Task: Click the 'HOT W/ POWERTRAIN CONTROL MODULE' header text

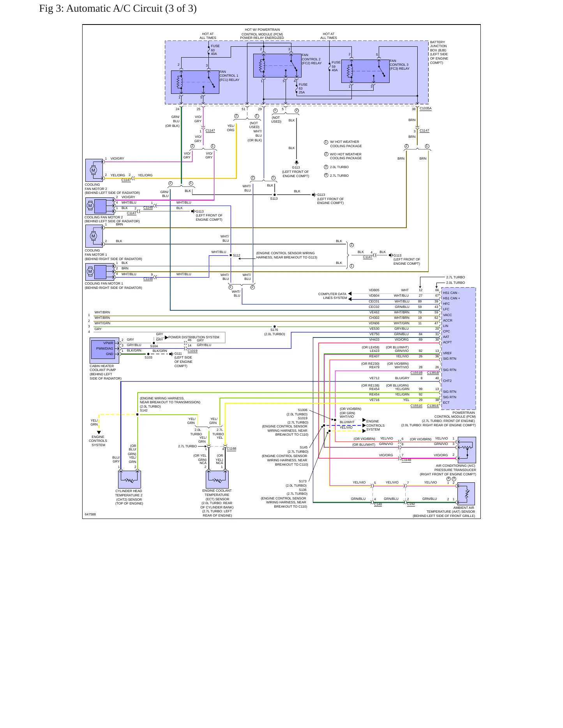Action: point(262,34)
